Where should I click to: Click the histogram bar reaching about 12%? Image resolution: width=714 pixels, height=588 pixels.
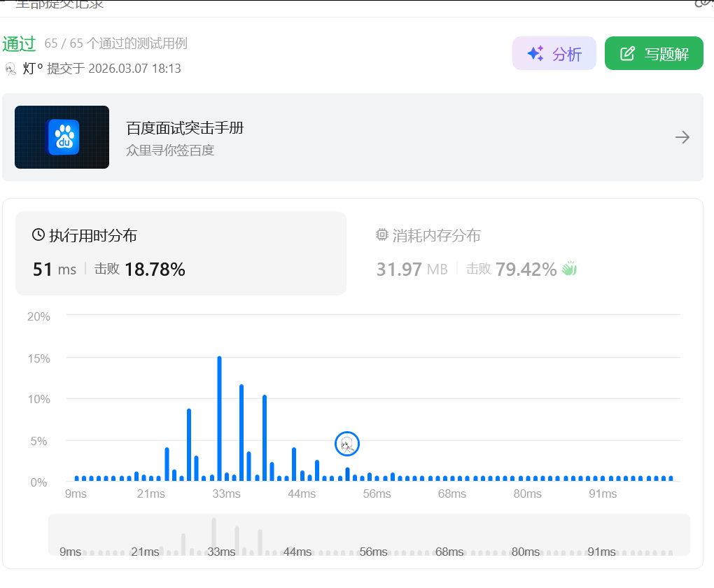(241, 433)
